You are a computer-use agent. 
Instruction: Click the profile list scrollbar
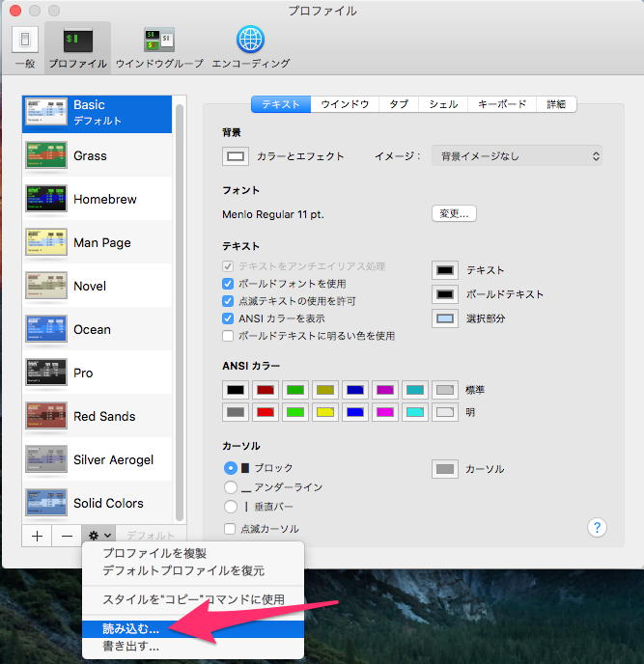(x=180, y=313)
